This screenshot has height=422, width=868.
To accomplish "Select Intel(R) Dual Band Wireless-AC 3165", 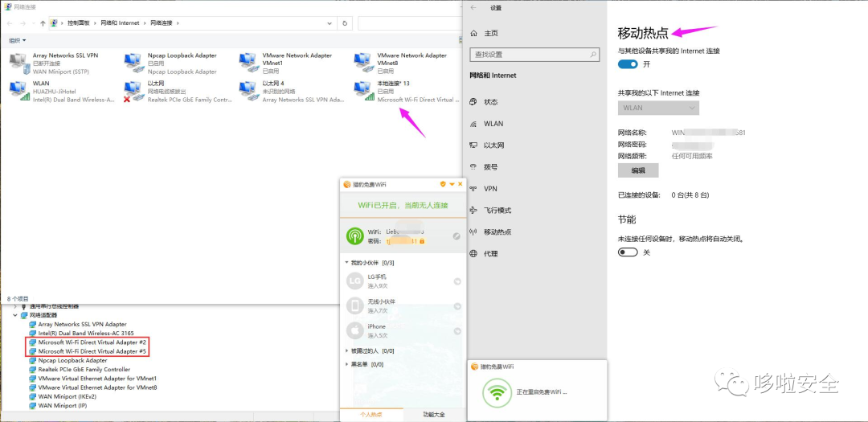I will coord(86,334).
